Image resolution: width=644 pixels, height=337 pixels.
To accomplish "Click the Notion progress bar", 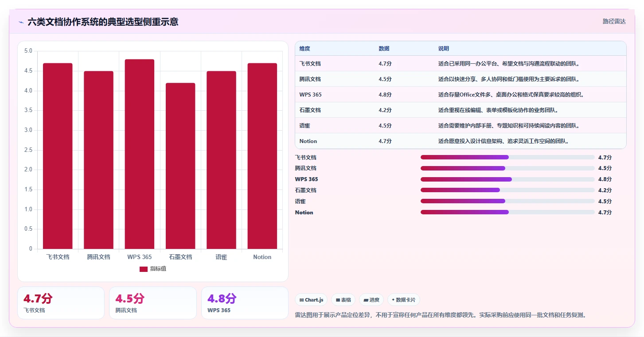I will [x=507, y=212].
